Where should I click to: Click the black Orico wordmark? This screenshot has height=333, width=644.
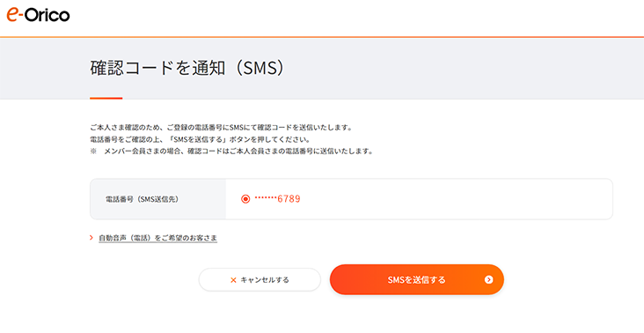(x=47, y=16)
